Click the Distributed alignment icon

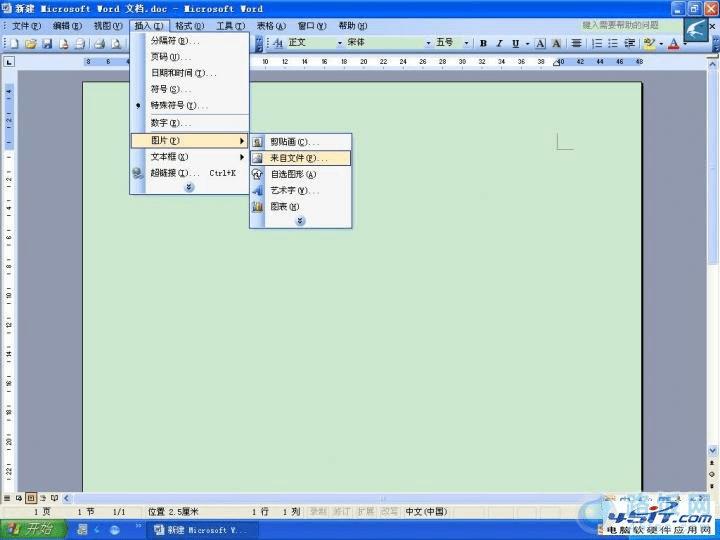pos(576,43)
